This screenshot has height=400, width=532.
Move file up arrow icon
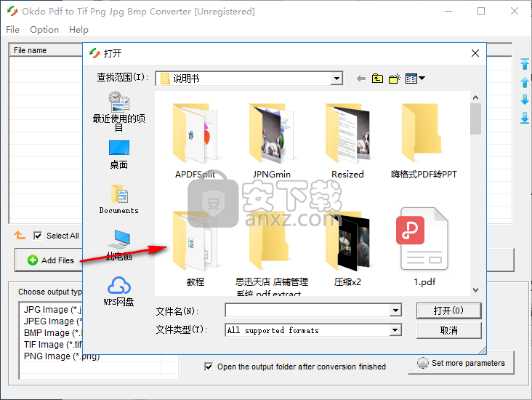525,82
